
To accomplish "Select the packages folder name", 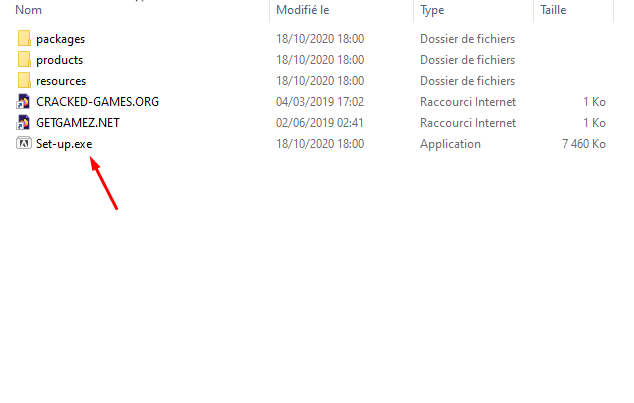I will (60, 39).
